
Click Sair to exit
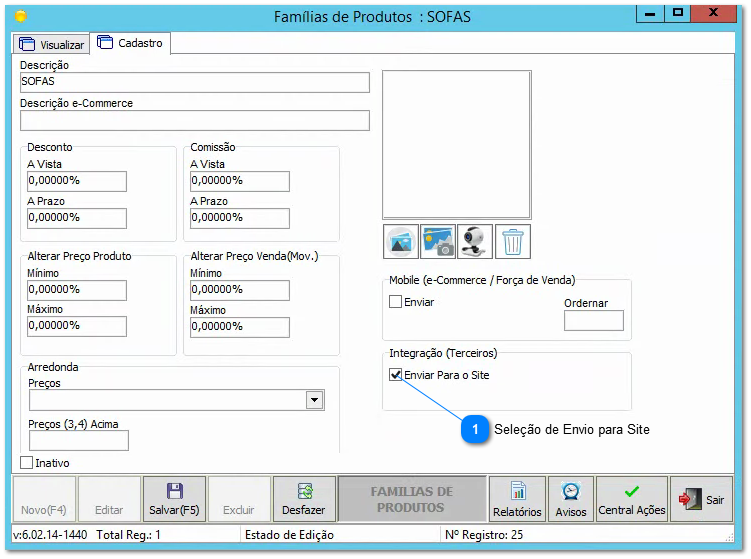pyautogui.click(x=701, y=499)
